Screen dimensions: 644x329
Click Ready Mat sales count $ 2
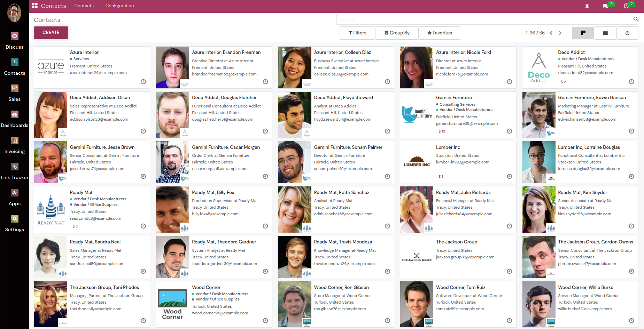click(75, 226)
